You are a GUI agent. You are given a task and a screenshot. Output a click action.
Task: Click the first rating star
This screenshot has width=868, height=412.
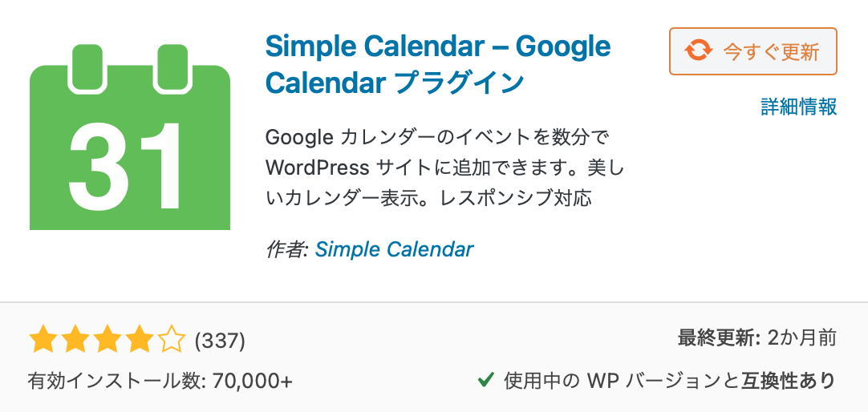pyautogui.click(x=42, y=340)
